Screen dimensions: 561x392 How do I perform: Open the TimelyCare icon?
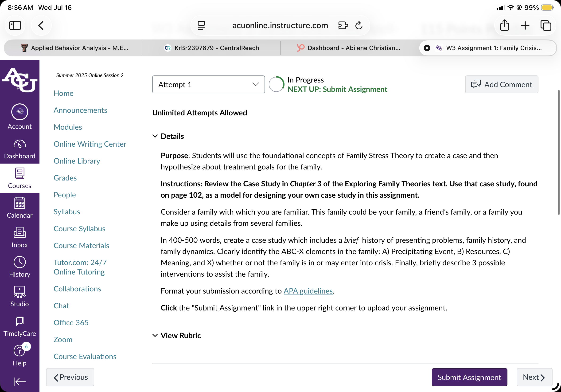pos(19,321)
